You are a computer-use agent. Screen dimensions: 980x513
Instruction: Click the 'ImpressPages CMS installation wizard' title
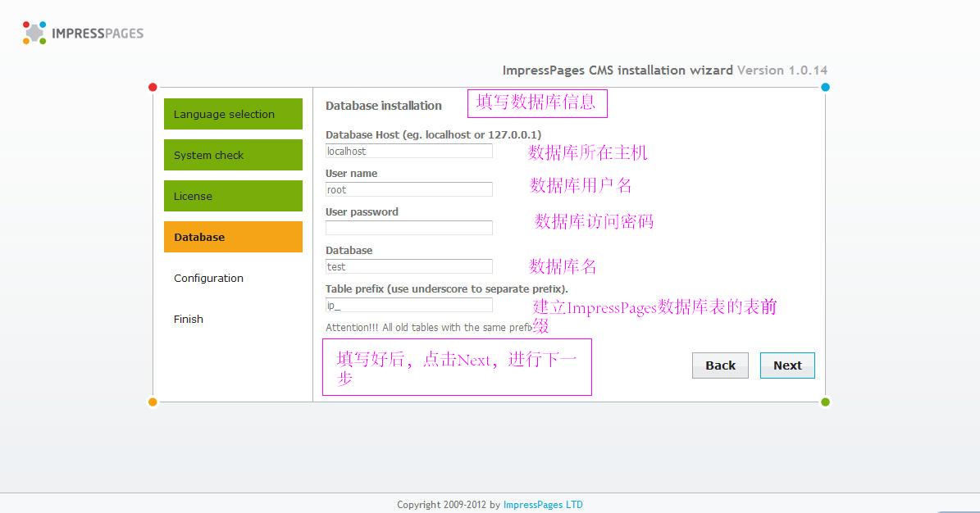tap(618, 70)
